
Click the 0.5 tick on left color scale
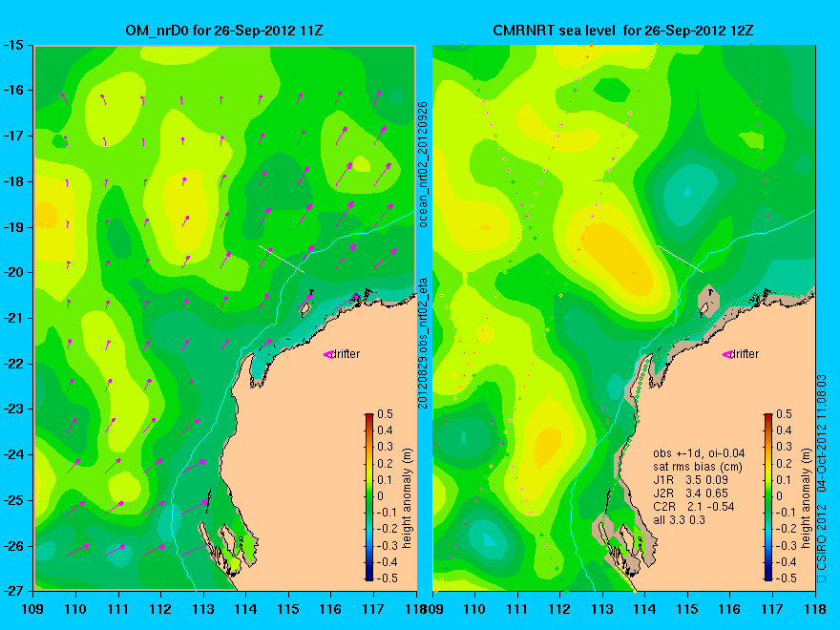(386, 414)
